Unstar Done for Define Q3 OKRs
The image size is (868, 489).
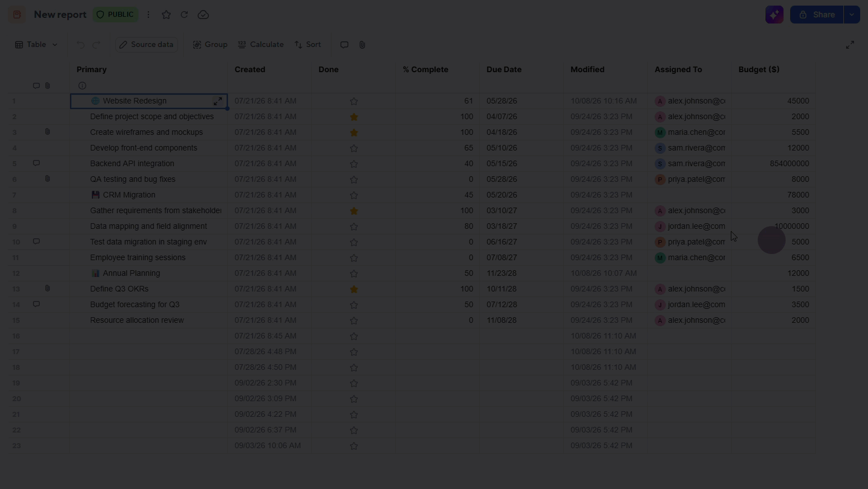point(354,289)
